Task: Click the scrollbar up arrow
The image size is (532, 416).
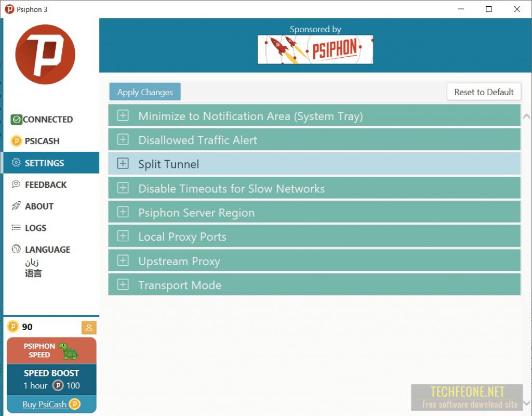Action: click(527, 116)
